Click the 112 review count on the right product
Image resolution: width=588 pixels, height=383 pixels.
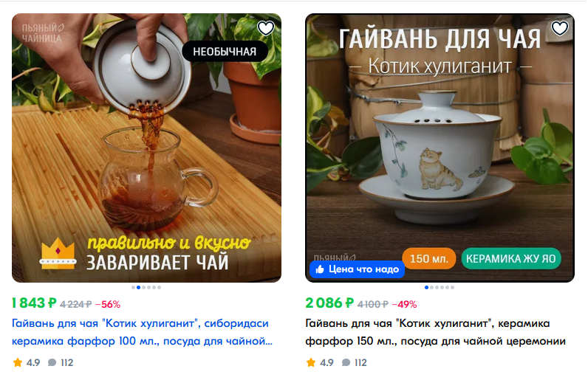360,362
